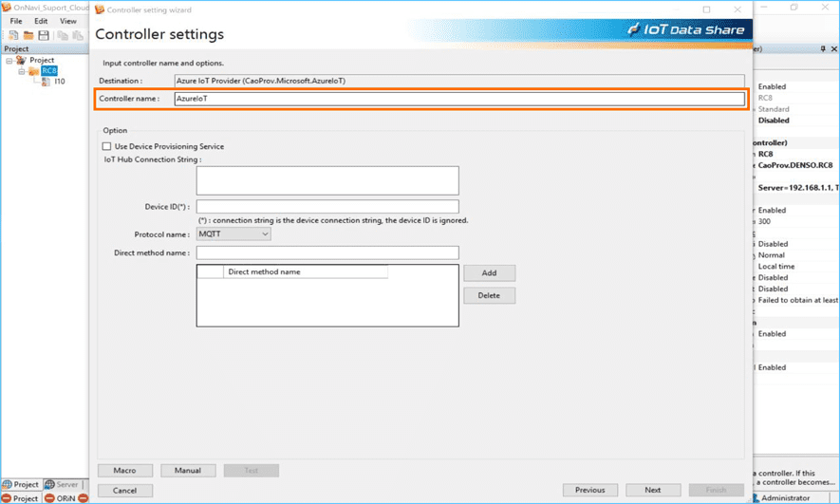The width and height of the screenshot is (840, 504).
Task: Click the Local time property value
Action: [776, 266]
